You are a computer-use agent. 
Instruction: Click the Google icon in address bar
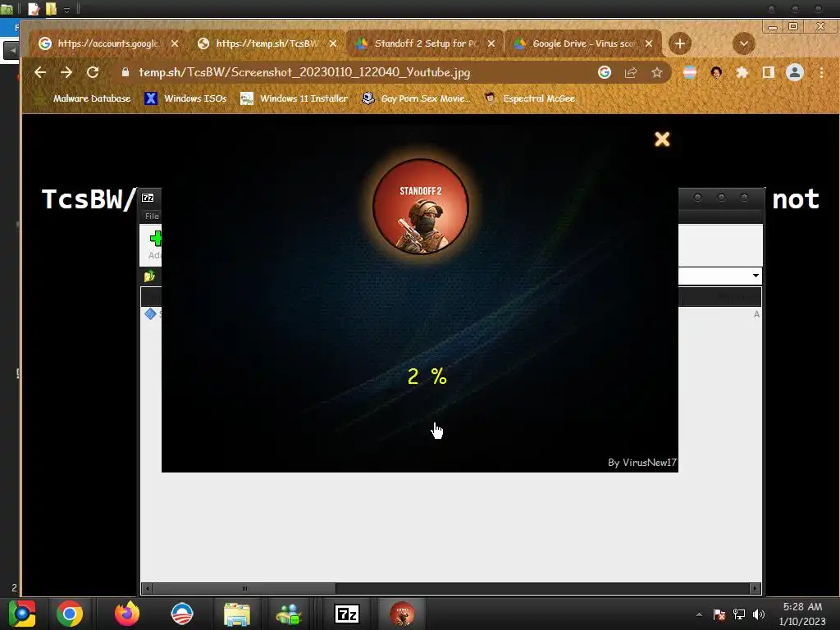click(605, 72)
